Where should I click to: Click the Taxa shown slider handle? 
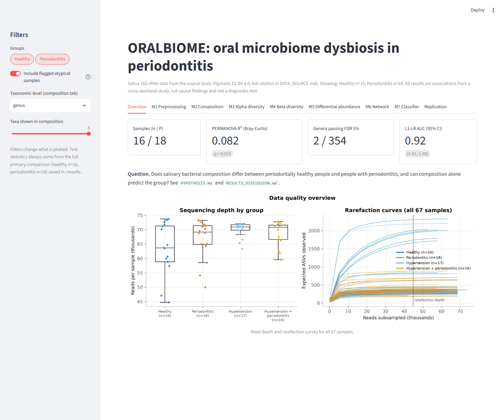(89, 134)
